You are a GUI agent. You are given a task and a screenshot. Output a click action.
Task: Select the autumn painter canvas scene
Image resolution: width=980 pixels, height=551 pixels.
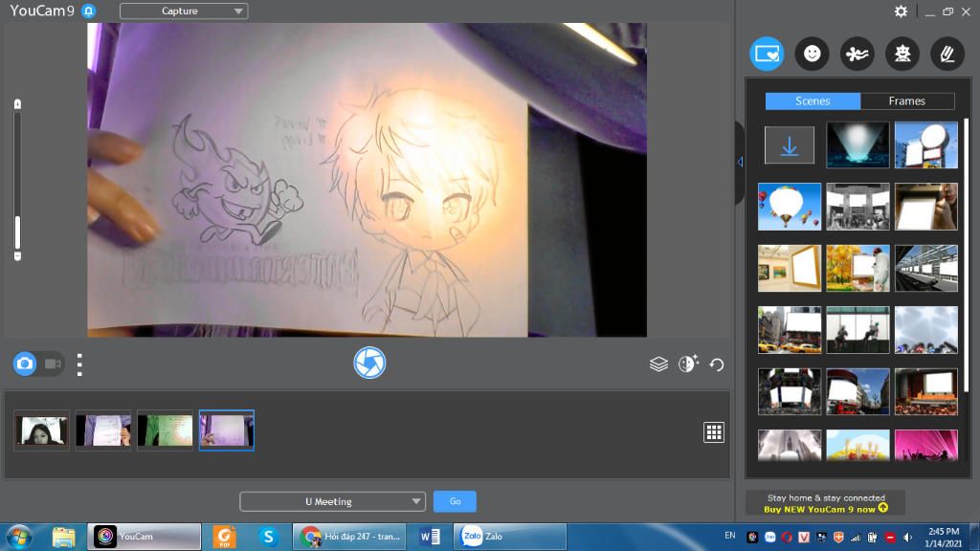857,269
